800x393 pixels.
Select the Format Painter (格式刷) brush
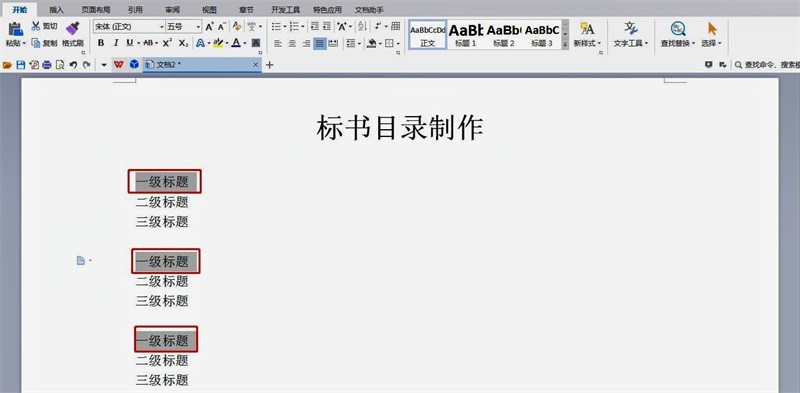(x=72, y=28)
